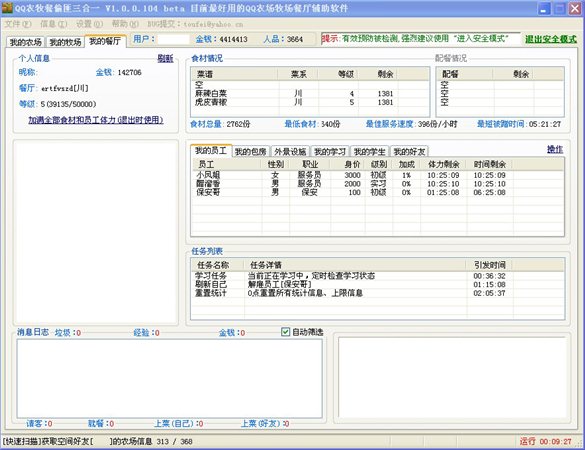Viewport: 585px width, 450px height.
Task: Click 职业 column header
Action: pyautogui.click(x=310, y=164)
